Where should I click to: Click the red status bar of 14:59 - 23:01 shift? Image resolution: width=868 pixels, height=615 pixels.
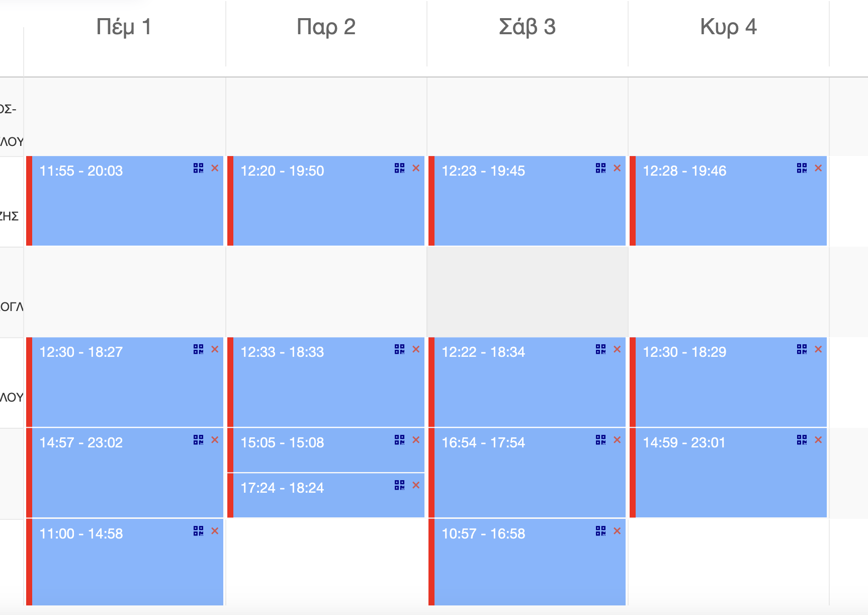[x=633, y=473]
